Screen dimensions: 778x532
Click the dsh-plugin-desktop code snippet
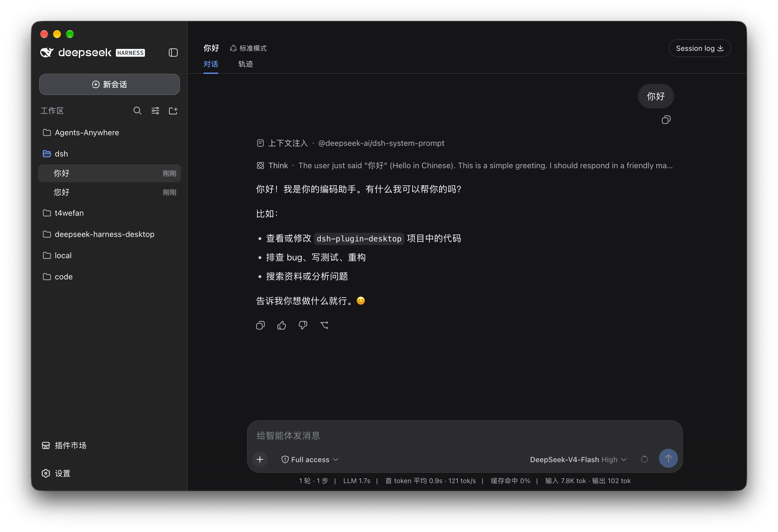click(359, 238)
